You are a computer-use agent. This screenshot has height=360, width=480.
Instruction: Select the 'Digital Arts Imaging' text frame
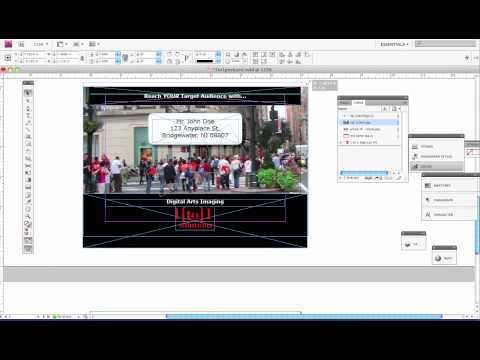195,202
